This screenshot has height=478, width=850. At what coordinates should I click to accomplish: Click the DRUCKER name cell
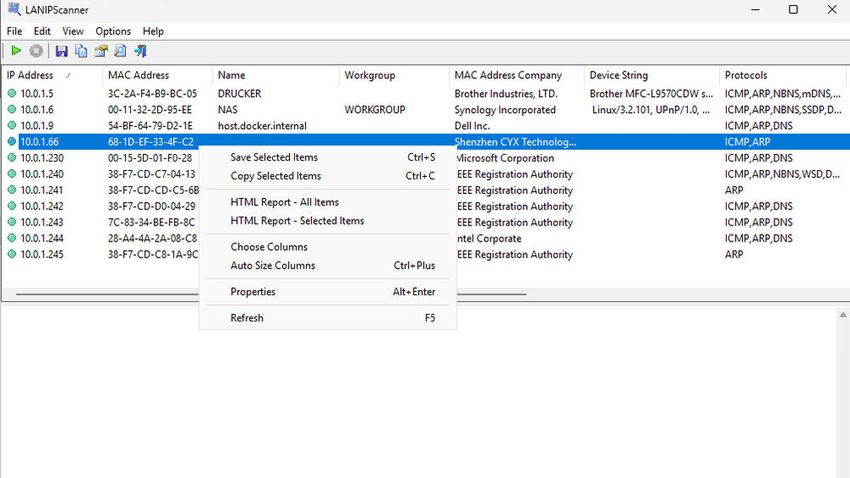click(x=239, y=94)
